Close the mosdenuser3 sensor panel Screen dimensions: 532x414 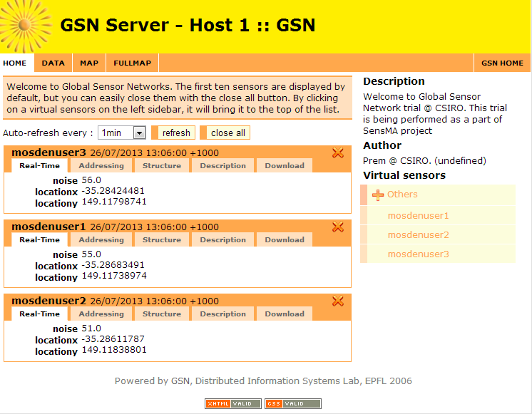338,153
